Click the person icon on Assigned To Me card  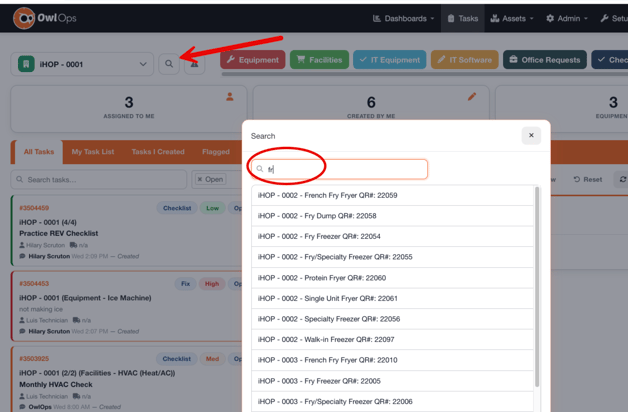coord(229,97)
